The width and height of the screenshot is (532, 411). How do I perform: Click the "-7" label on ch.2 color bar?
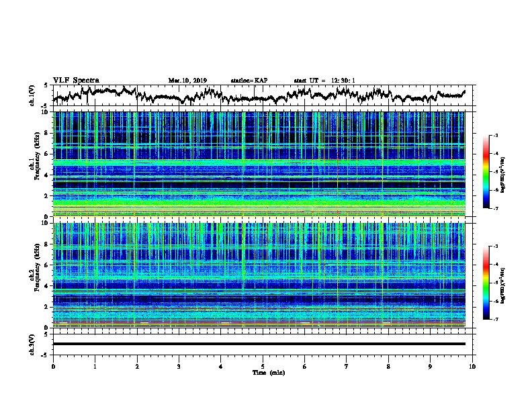(x=495, y=319)
